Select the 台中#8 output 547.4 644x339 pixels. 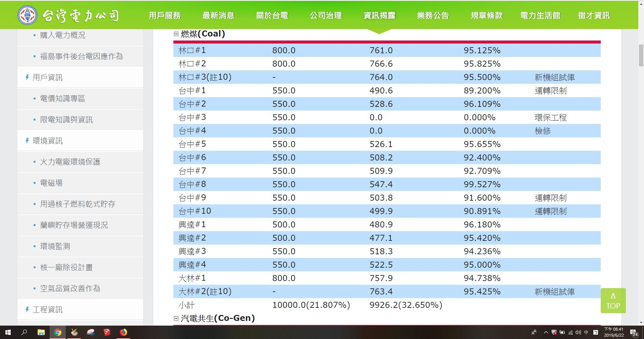(381, 184)
